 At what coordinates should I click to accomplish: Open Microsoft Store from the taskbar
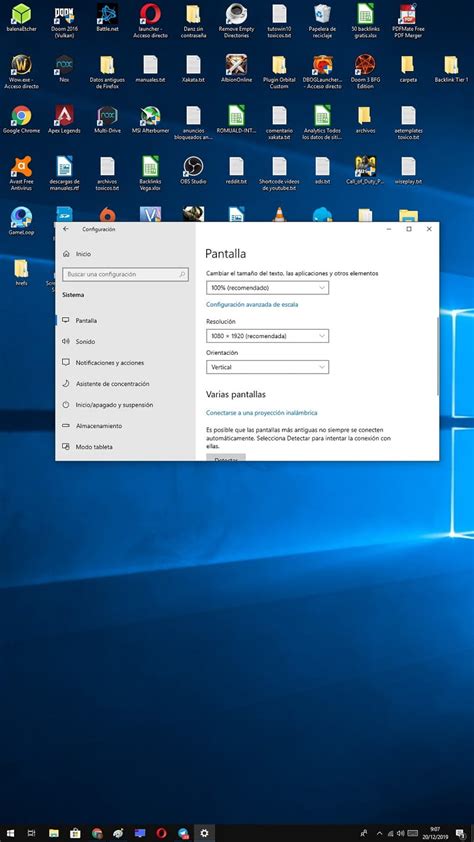pyautogui.click(x=75, y=833)
